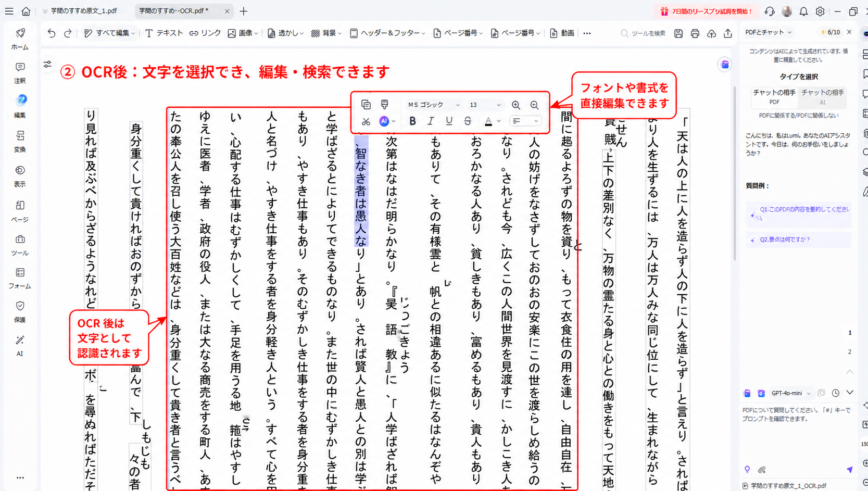
Task: Open the 変換 (convert) sidebar tool
Action: click(x=20, y=142)
